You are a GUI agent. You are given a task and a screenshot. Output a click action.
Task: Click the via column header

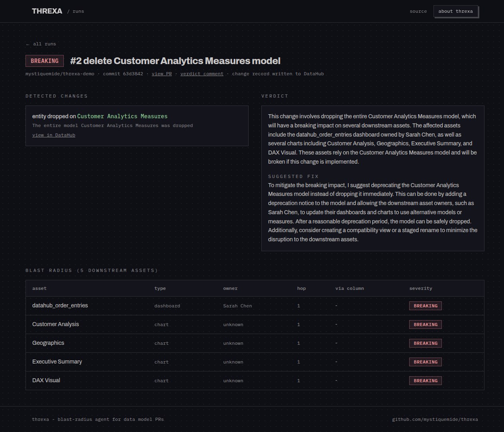pyautogui.click(x=349, y=288)
